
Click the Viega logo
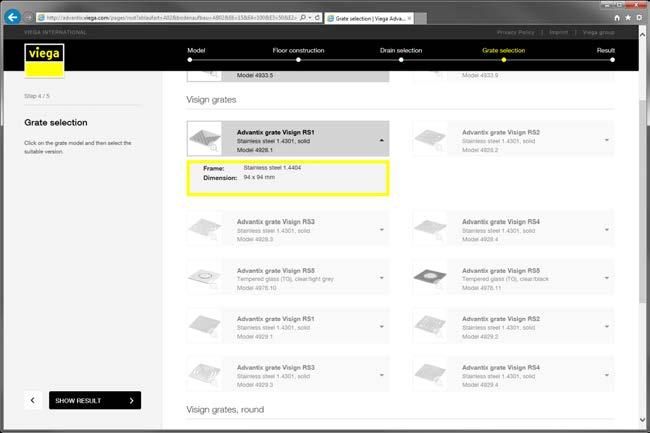click(x=44, y=60)
